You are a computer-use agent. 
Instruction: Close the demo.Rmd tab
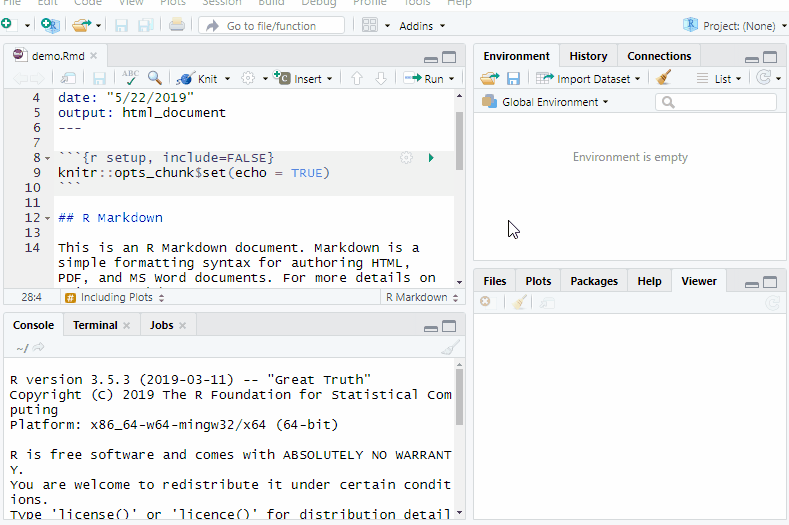(94, 56)
